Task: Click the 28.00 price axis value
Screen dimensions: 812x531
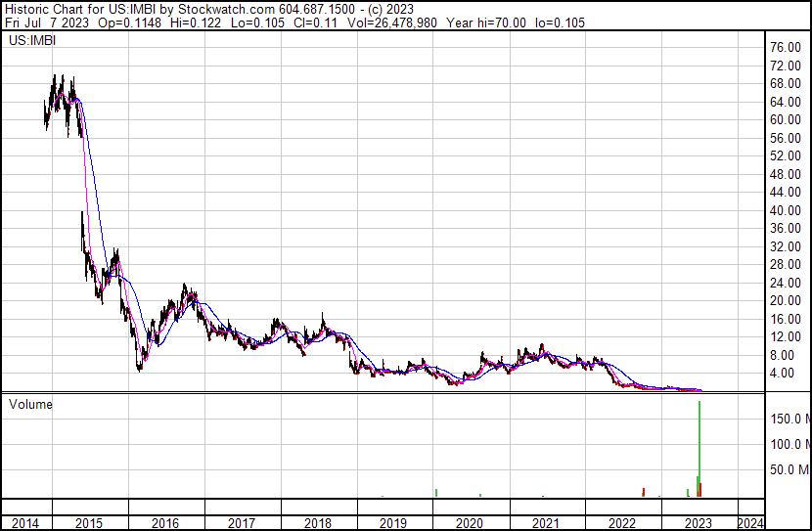Action: pyautogui.click(x=786, y=264)
